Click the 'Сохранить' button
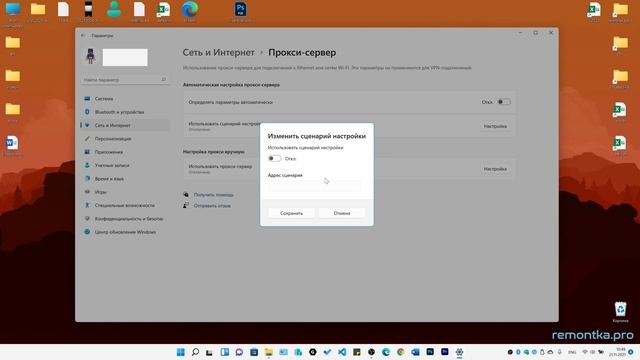The width and height of the screenshot is (640, 360). point(291,213)
